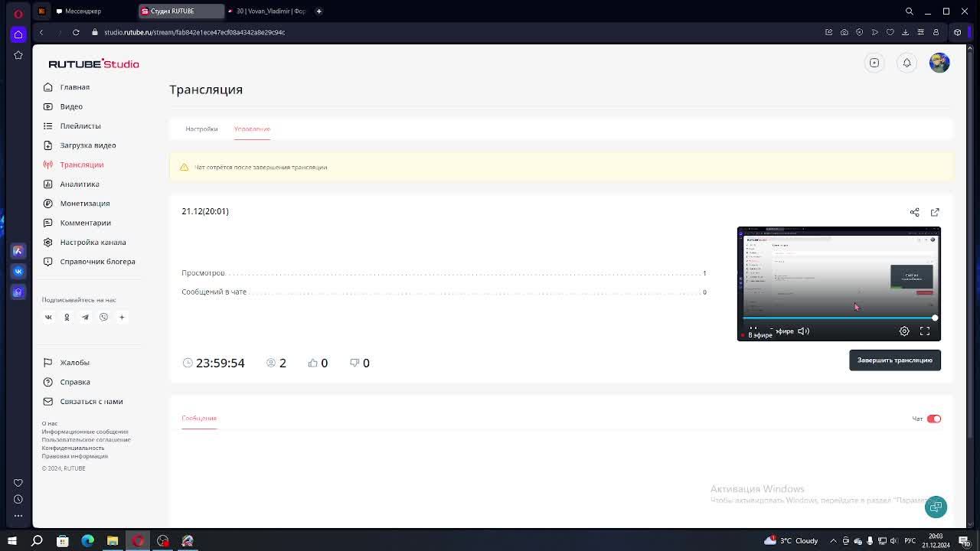Pause the live stream preview
Viewport: 980px width, 551px height.
coord(753,331)
